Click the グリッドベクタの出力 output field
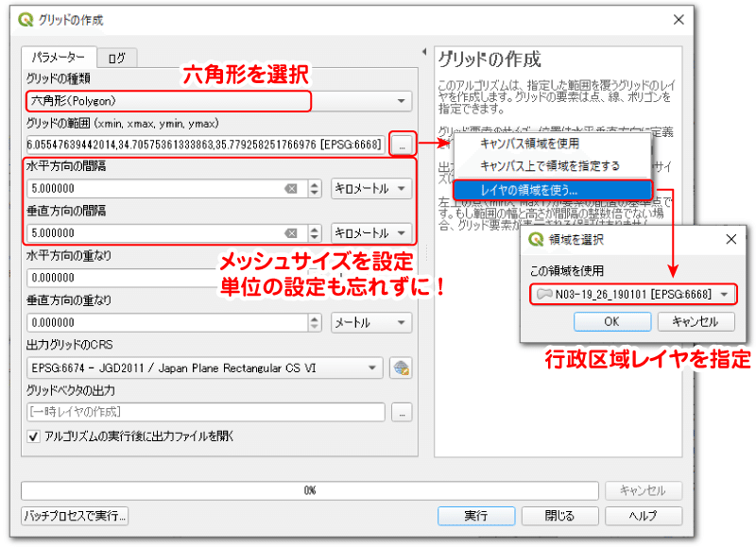The height and width of the screenshot is (547, 756). coord(206,412)
